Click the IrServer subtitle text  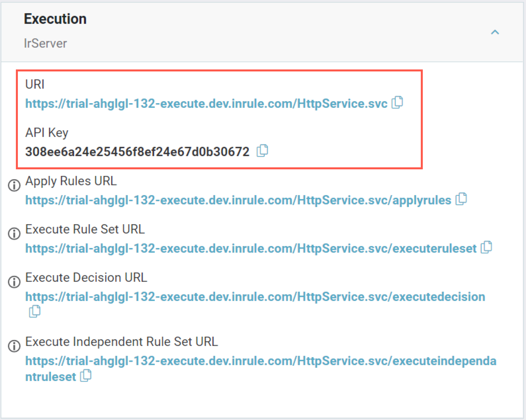pyautogui.click(x=45, y=43)
